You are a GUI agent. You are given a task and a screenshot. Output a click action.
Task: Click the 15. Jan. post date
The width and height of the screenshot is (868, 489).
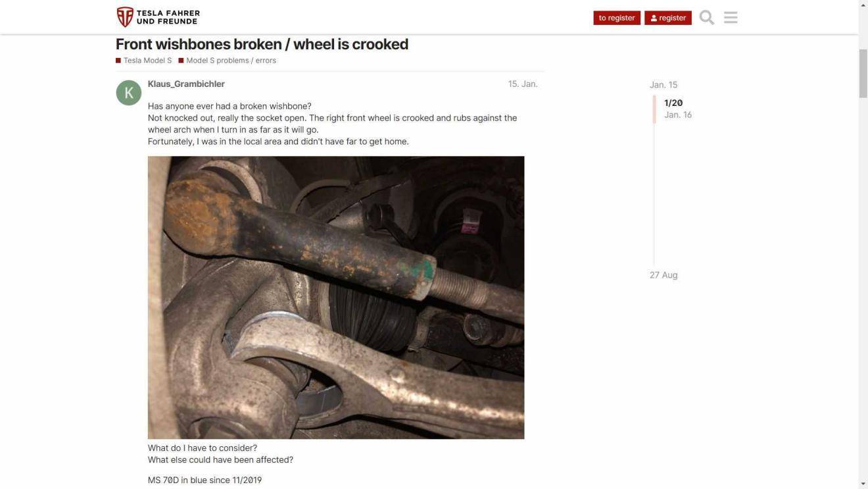[x=523, y=84]
